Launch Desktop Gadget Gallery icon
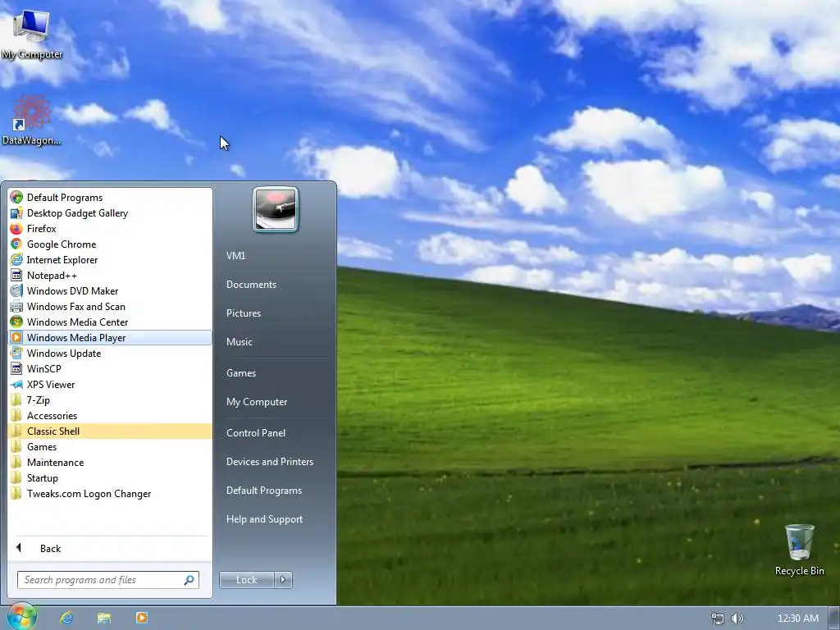 coord(16,213)
